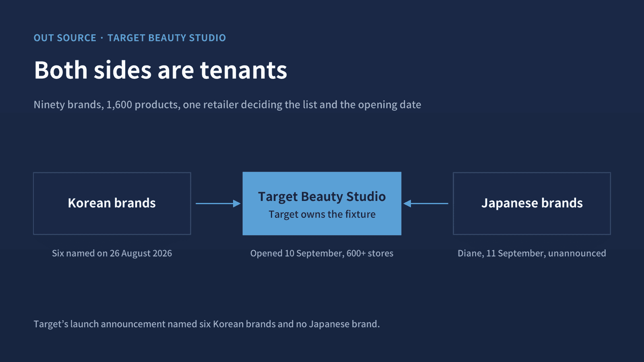Click the footnote about Target's launch announcement
Screen dimensions: 644x362
(207, 324)
